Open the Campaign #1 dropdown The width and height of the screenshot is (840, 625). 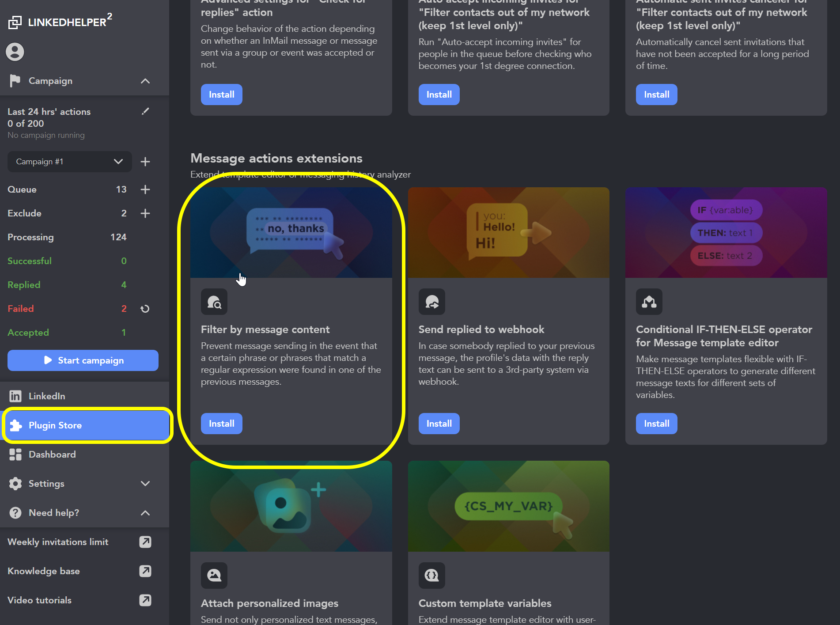(x=70, y=162)
